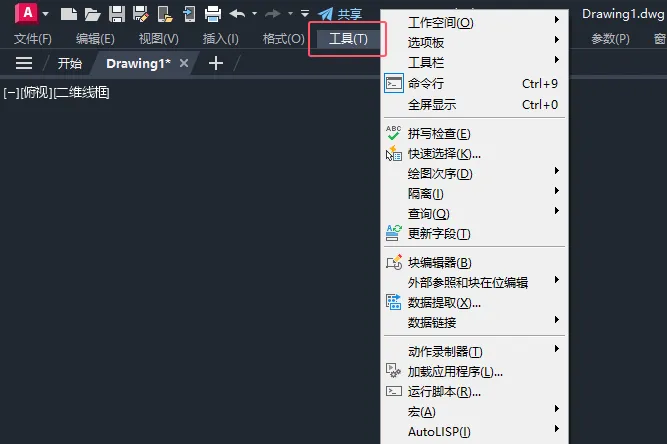Choose 数据提取(X)... menu item

pyautogui.click(x=474, y=303)
